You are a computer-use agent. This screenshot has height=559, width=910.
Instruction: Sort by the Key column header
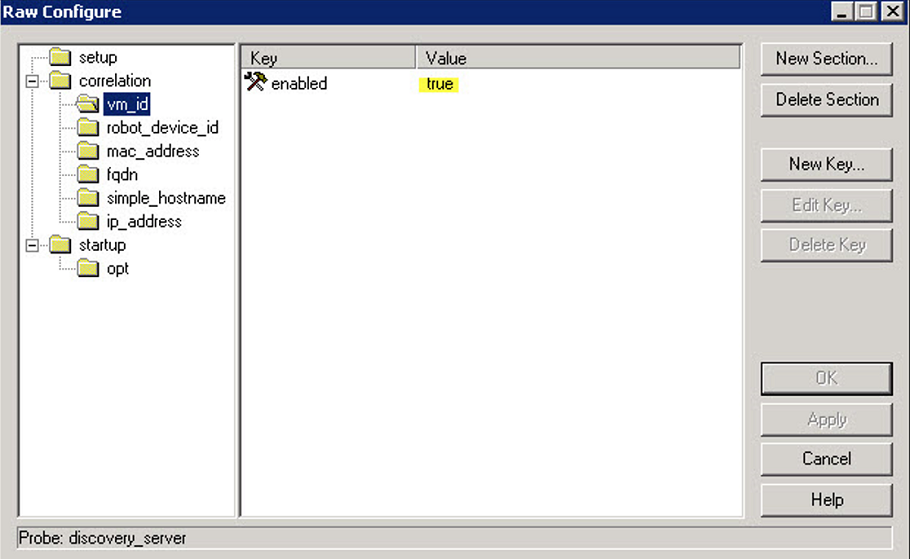tap(328, 58)
